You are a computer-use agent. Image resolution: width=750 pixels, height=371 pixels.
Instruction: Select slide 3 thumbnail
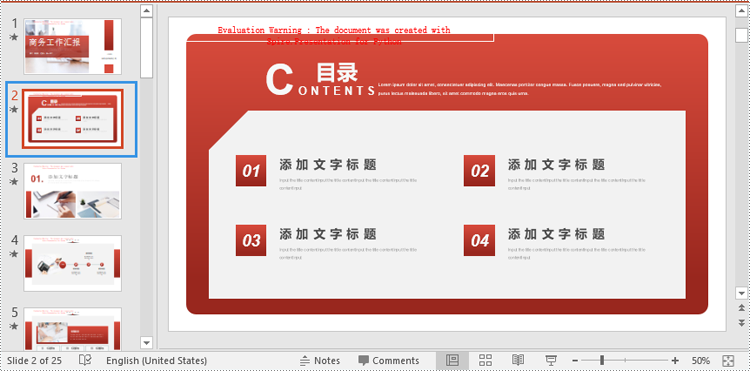[x=73, y=191]
